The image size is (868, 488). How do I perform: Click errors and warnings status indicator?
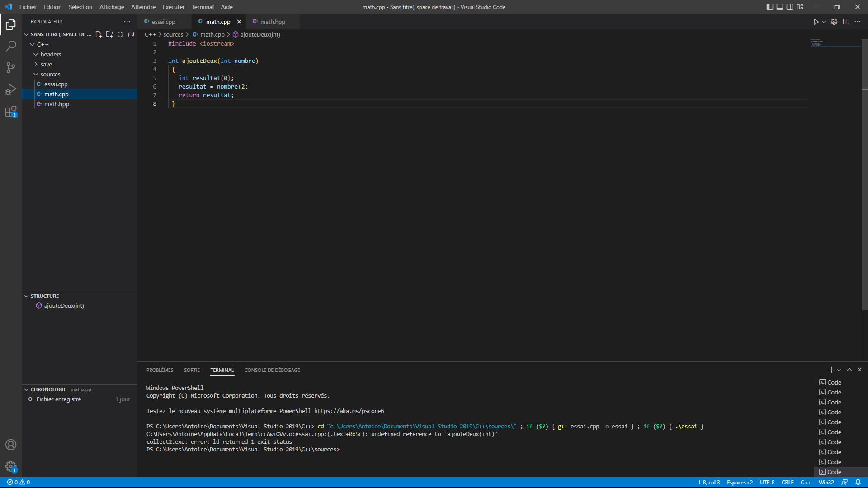19,482
